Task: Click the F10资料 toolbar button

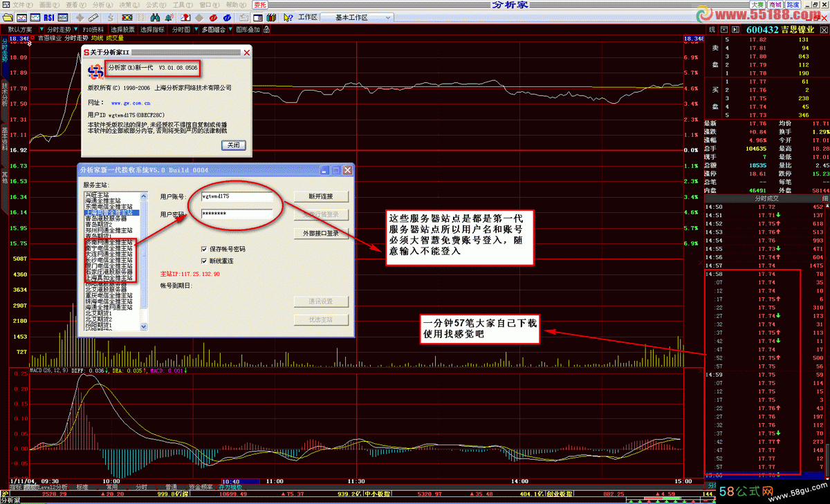Action: pos(93,30)
